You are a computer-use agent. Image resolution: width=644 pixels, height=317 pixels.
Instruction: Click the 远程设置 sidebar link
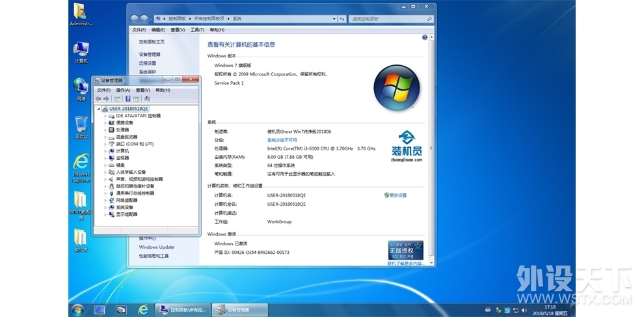pyautogui.click(x=148, y=63)
